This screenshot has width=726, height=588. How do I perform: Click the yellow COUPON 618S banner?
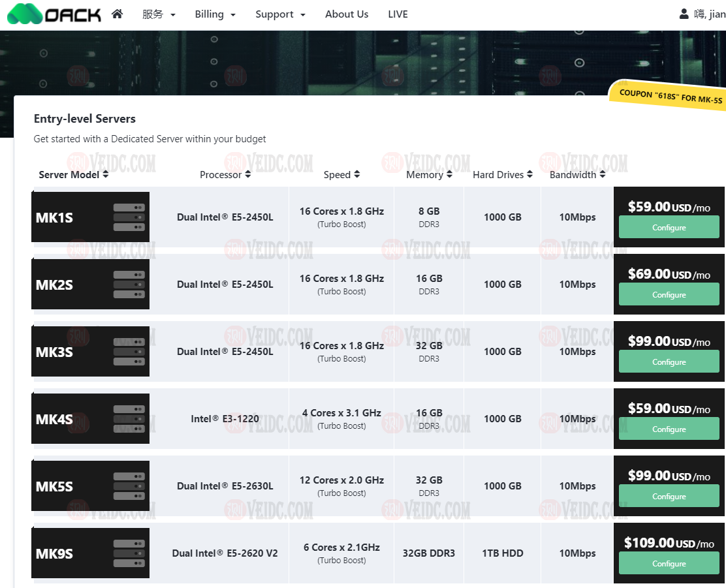click(669, 96)
